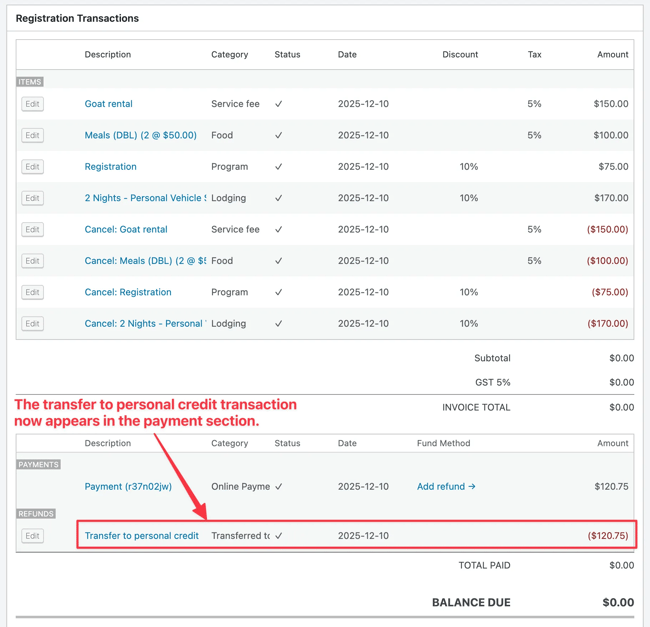This screenshot has height=627, width=650.
Task: Click Edit button for Transfer to personal credit
Action: [32, 536]
